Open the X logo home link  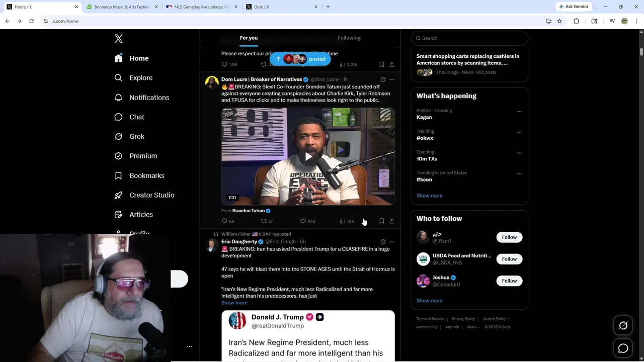118,39
